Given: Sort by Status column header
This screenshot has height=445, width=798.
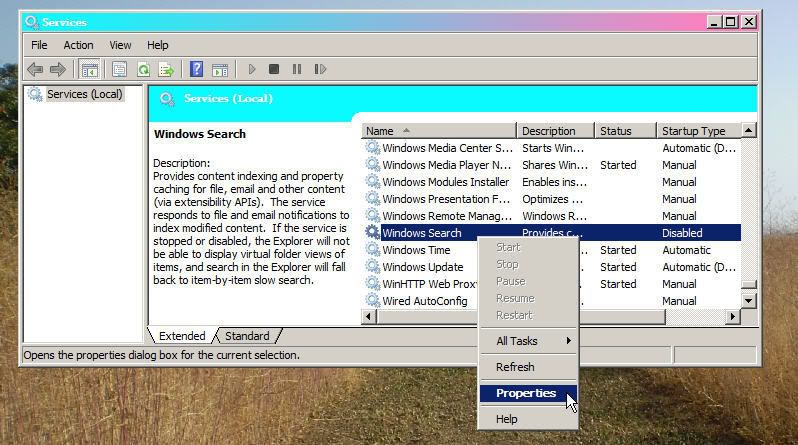Looking at the screenshot, I should 625,131.
